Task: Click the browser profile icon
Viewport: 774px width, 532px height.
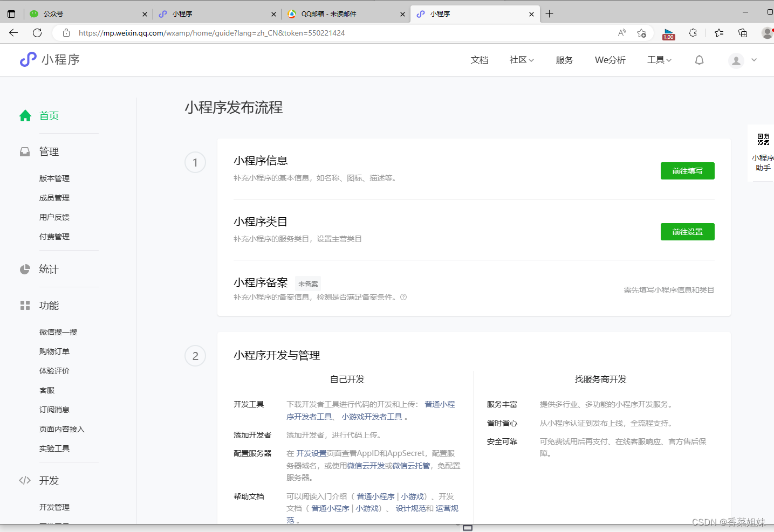Action: pyautogui.click(x=768, y=33)
